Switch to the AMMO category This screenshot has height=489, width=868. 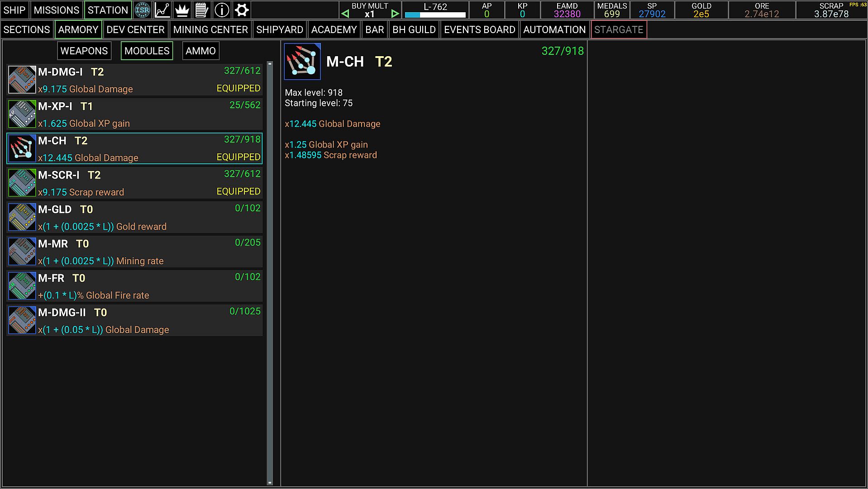click(200, 51)
